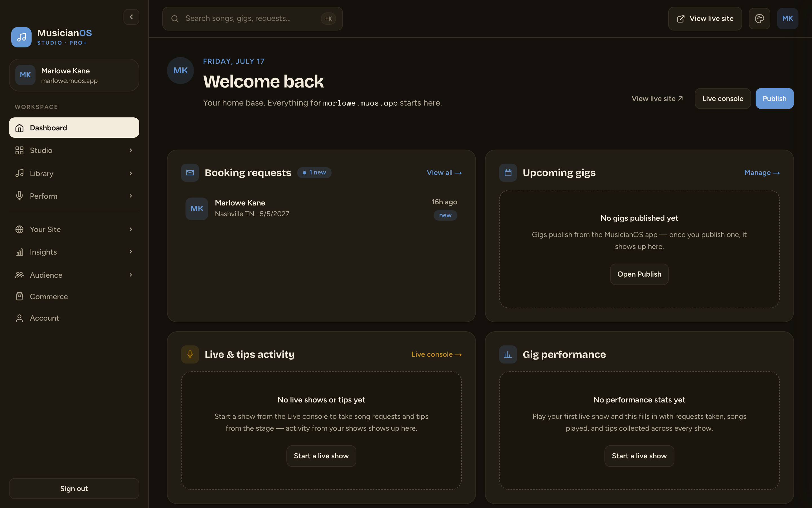Click the new status pill under 16h ago
The height and width of the screenshot is (508, 812).
tap(445, 215)
